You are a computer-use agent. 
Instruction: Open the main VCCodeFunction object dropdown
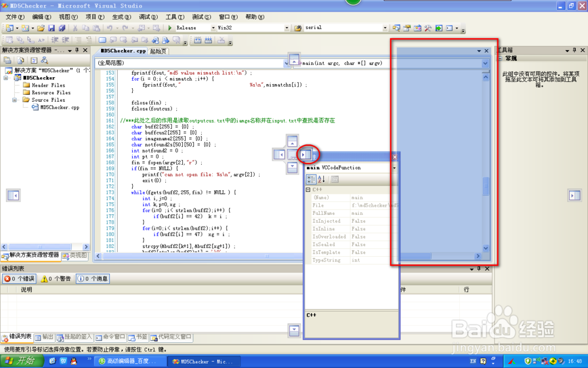394,168
